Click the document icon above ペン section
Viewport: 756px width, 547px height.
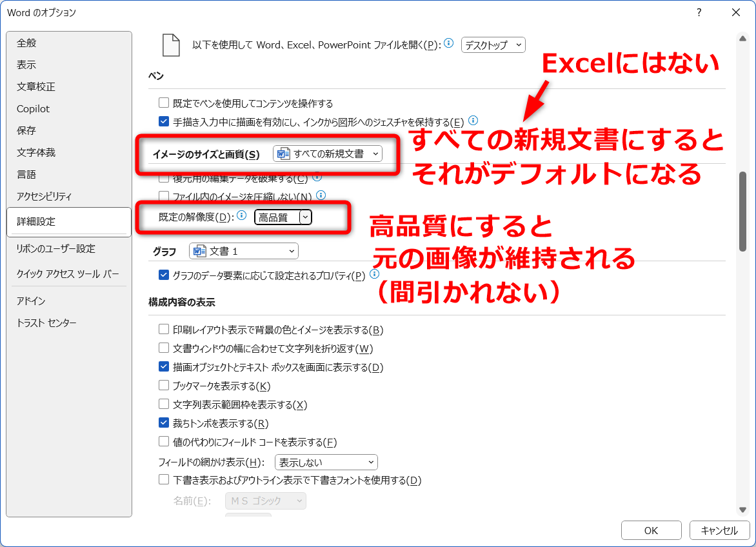tap(171, 45)
